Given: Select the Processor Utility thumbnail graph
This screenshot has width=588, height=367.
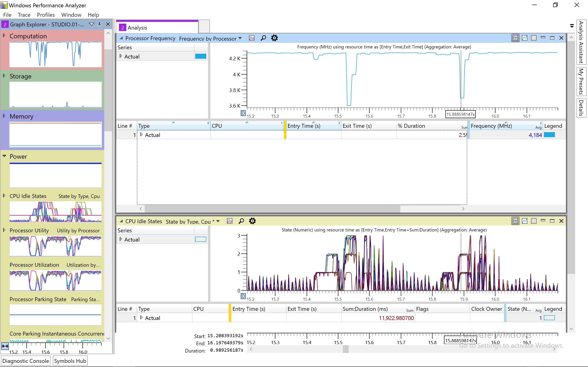Looking at the screenshot, I should pyautogui.click(x=55, y=246).
